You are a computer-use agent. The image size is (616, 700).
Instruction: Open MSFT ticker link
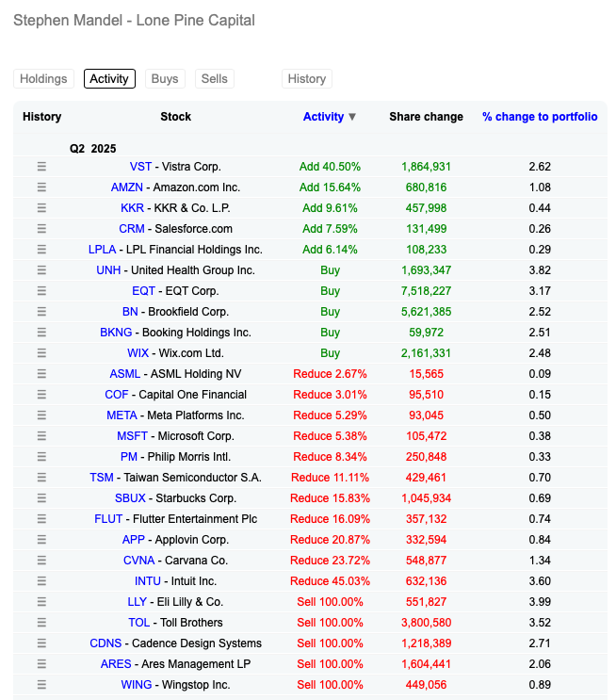click(x=132, y=435)
